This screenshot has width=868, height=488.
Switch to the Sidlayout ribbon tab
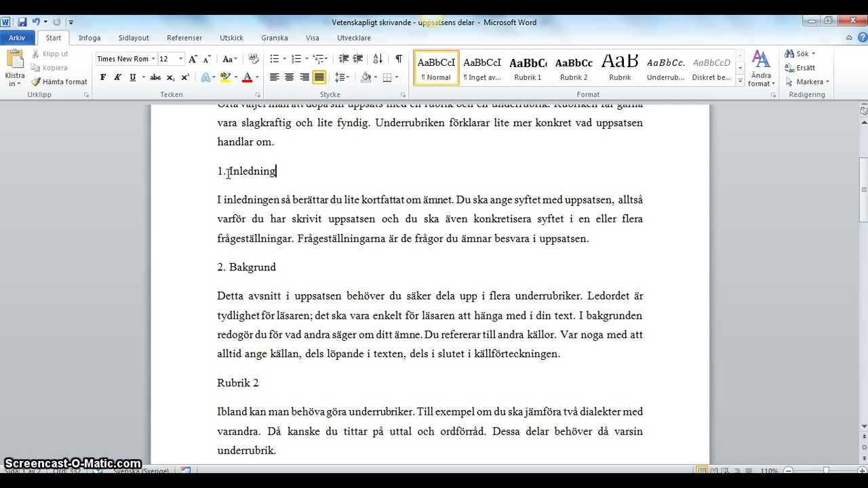coord(134,38)
